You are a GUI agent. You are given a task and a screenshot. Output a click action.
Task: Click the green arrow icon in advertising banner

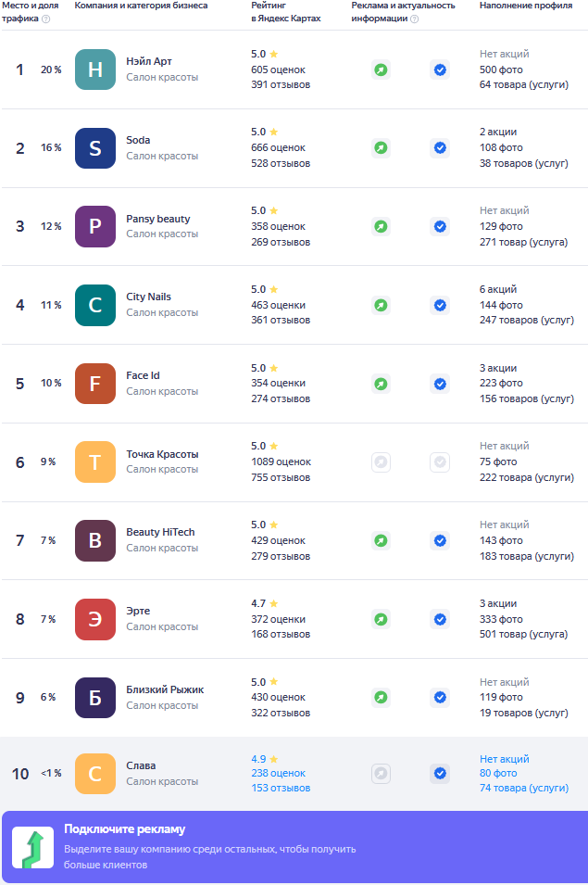click(x=32, y=848)
